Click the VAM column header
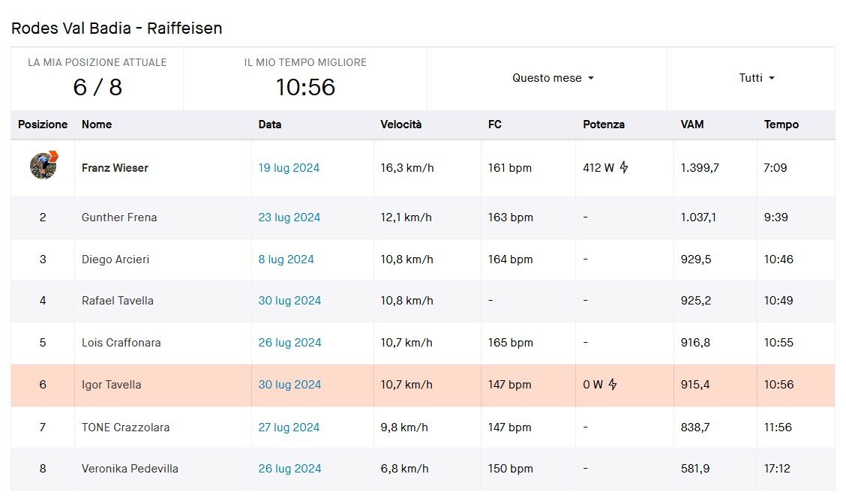Image resolution: width=846 pixels, height=504 pixels. pyautogui.click(x=692, y=124)
